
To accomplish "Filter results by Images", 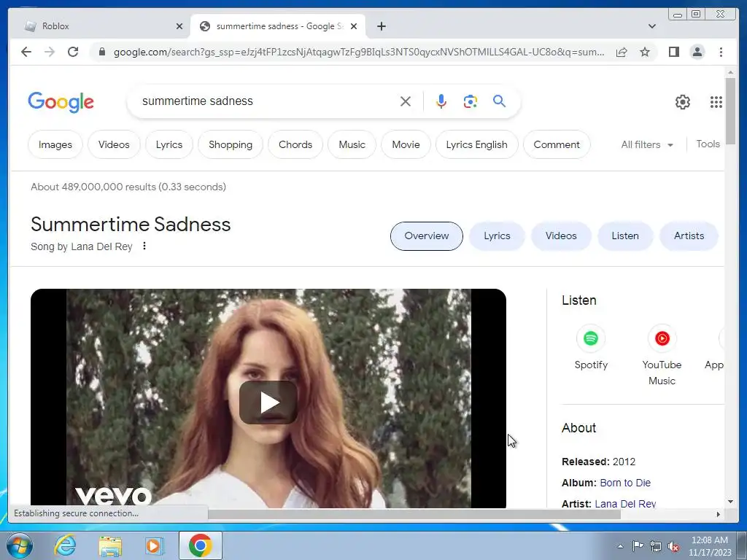I will 55,145.
